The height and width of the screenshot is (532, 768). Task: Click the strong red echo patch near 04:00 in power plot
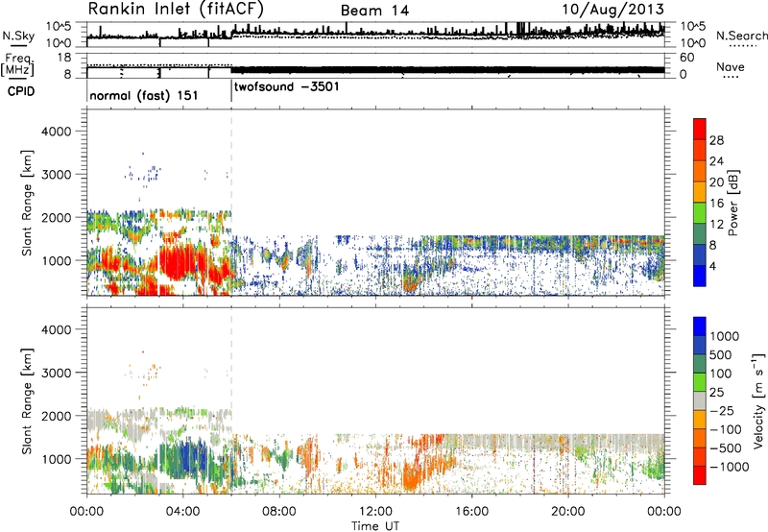click(x=182, y=262)
